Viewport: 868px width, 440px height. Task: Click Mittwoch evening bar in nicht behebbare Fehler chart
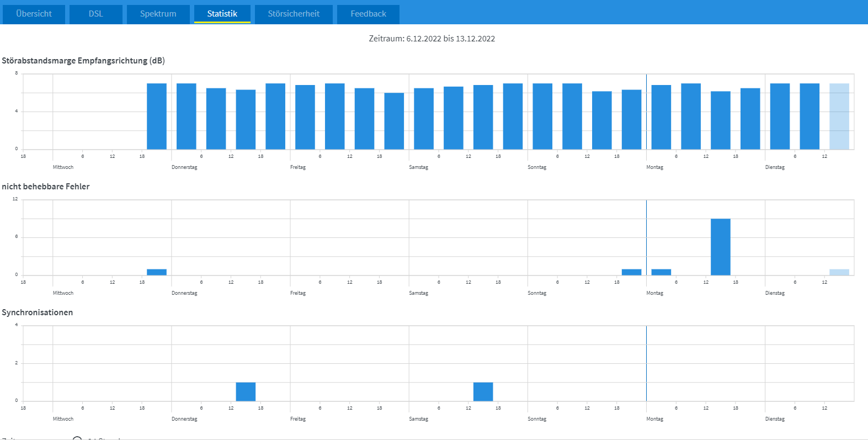coord(157,272)
